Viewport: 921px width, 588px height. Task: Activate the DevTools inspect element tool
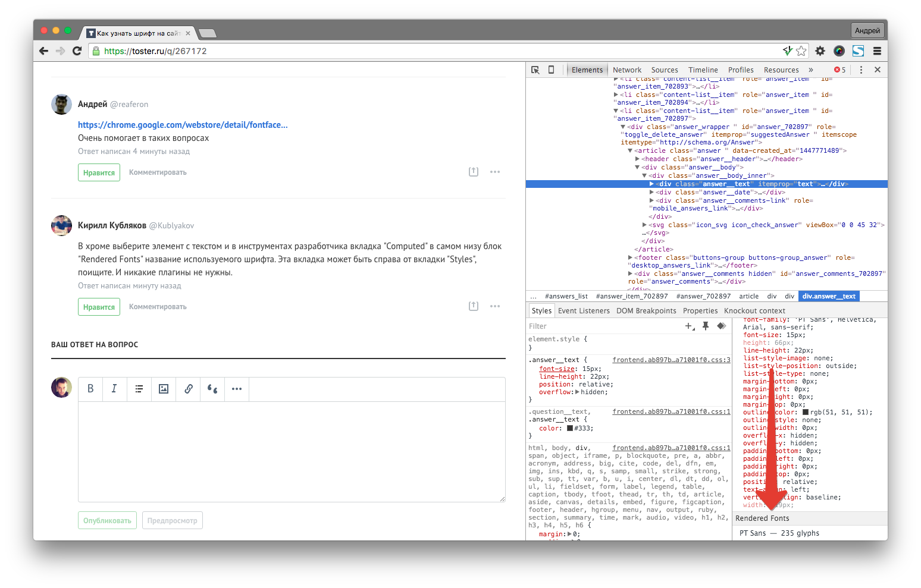pyautogui.click(x=535, y=70)
